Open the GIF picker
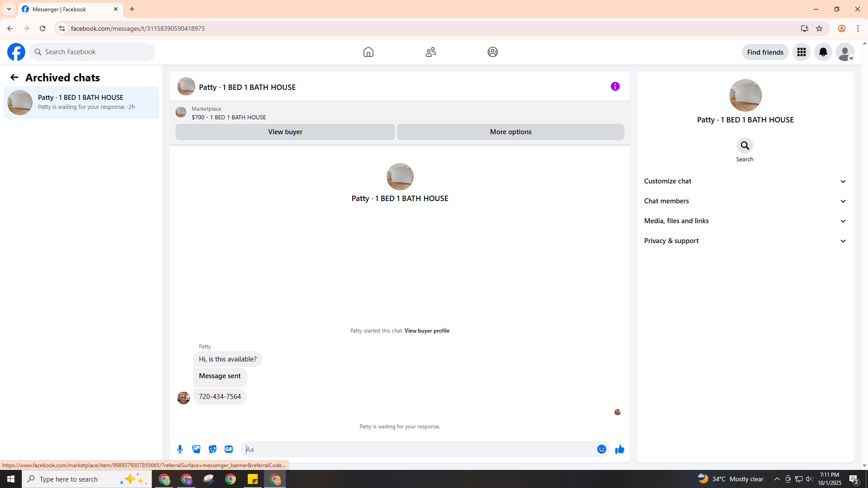The image size is (868, 488). coord(229,449)
